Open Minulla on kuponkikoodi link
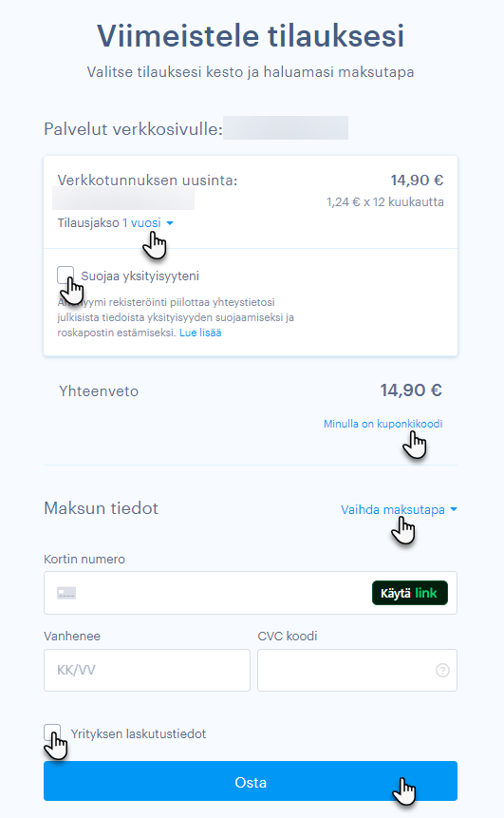This screenshot has height=818, width=504. pos(383,424)
